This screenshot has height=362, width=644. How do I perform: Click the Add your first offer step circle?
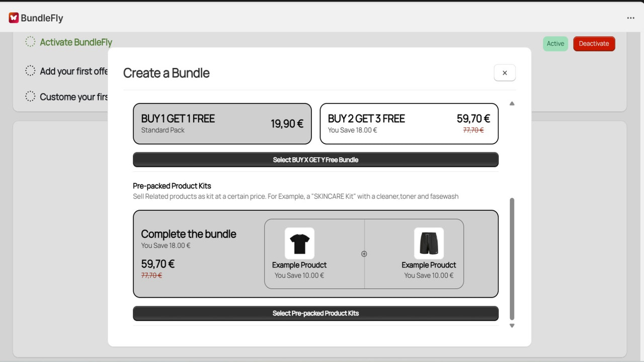pos(30,71)
